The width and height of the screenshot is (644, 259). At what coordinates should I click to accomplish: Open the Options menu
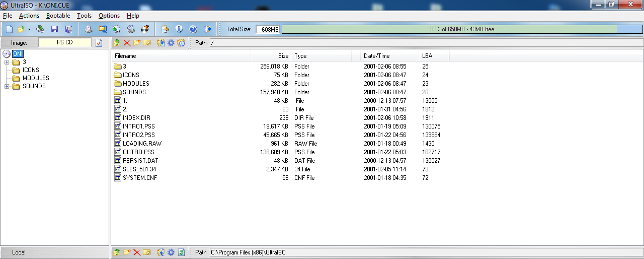tap(109, 16)
